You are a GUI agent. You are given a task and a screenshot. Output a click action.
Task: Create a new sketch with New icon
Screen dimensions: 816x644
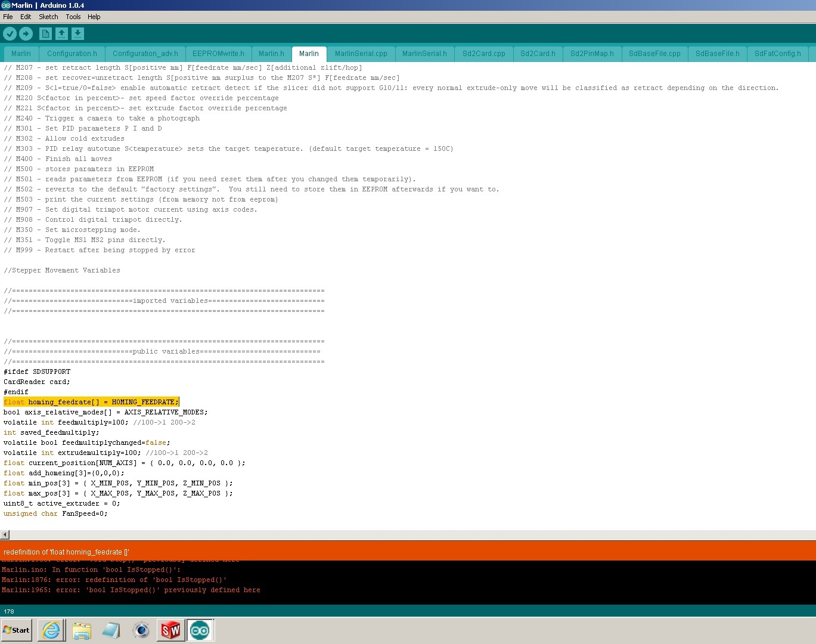(45, 34)
